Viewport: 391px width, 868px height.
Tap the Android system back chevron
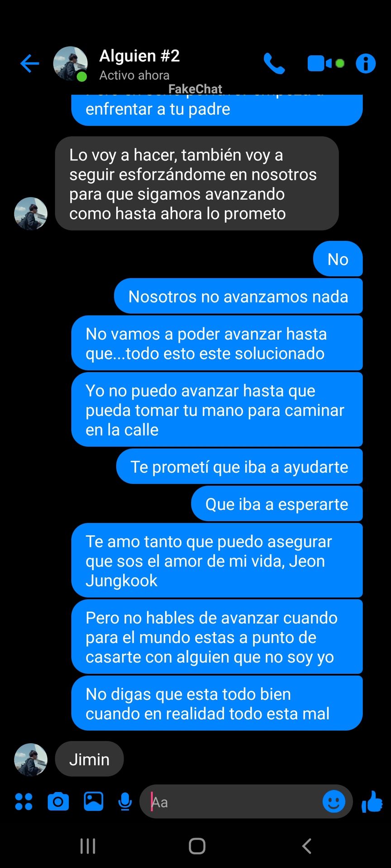pos(306,846)
